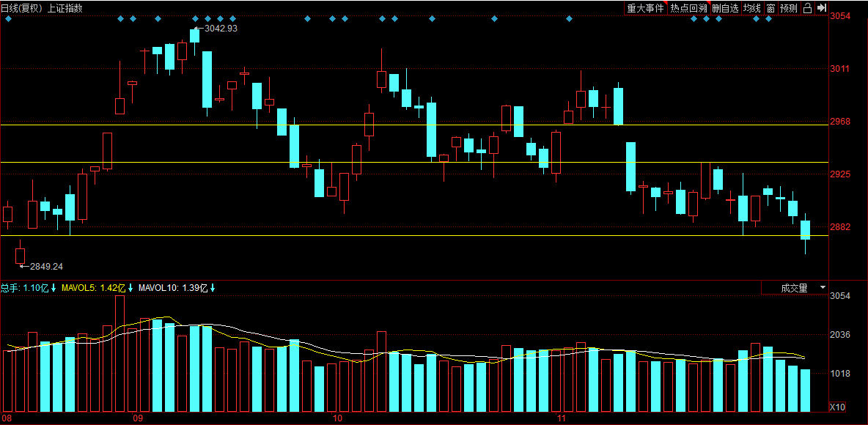Open event diamond beneath the 删自选 button
The height and width of the screenshot is (425, 868).
(x=718, y=19)
